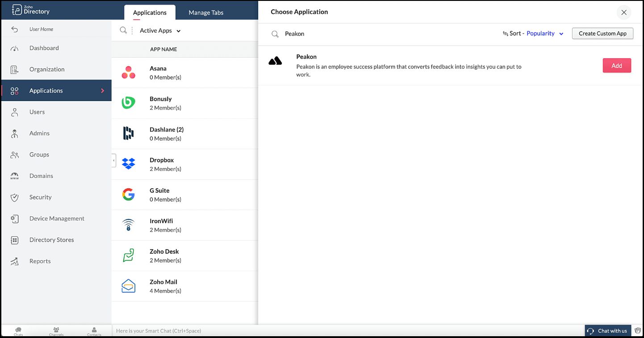Click the Peakon logo icon

pyautogui.click(x=275, y=61)
